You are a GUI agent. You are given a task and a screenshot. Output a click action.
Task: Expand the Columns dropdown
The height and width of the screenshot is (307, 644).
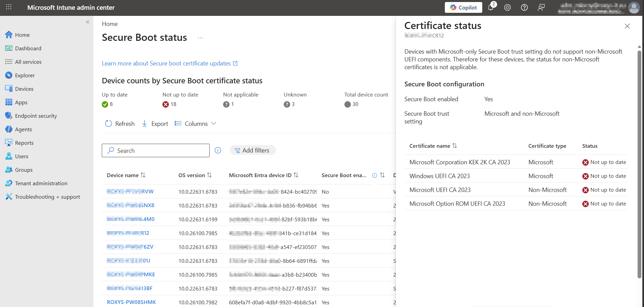click(x=195, y=124)
